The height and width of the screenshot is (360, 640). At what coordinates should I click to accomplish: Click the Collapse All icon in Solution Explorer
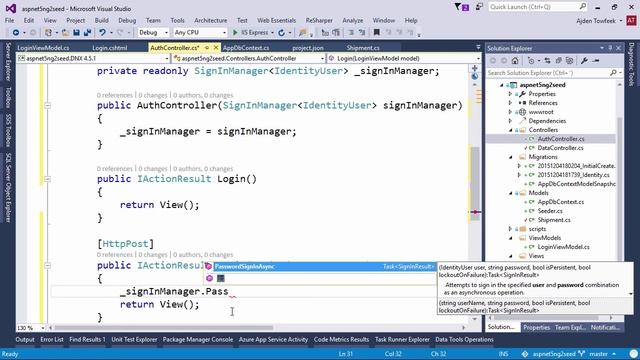[x=558, y=61]
